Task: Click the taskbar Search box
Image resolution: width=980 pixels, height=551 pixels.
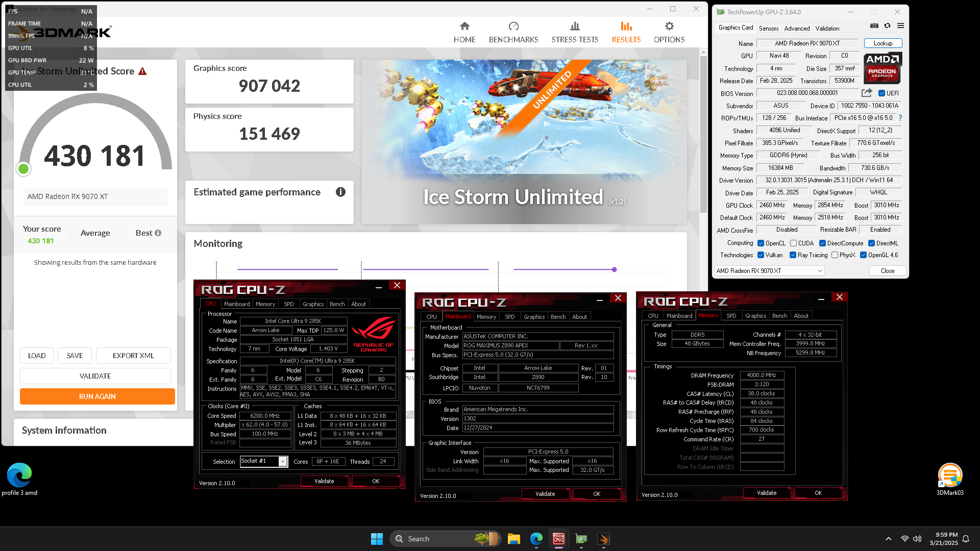Action: [x=446, y=539]
